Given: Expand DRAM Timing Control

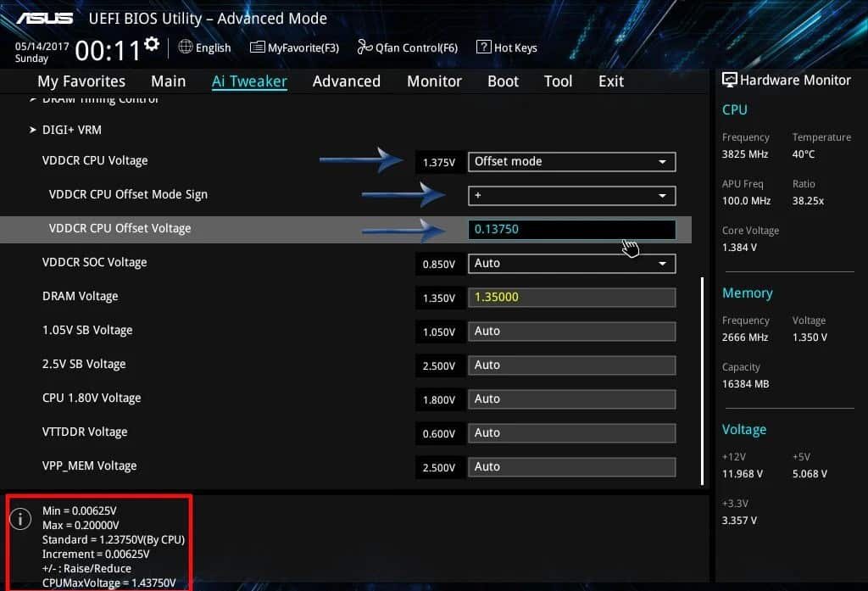Looking at the screenshot, I should pyautogui.click(x=97, y=98).
